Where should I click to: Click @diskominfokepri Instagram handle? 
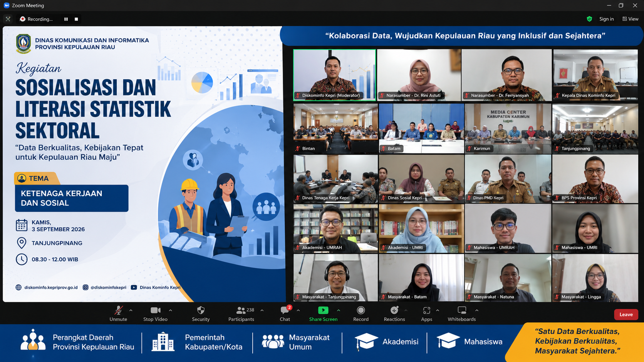pos(108,287)
